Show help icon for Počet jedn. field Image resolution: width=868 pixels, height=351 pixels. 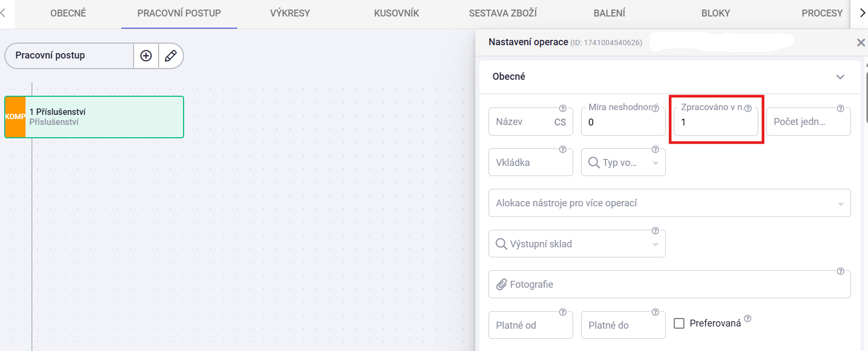[840, 108]
